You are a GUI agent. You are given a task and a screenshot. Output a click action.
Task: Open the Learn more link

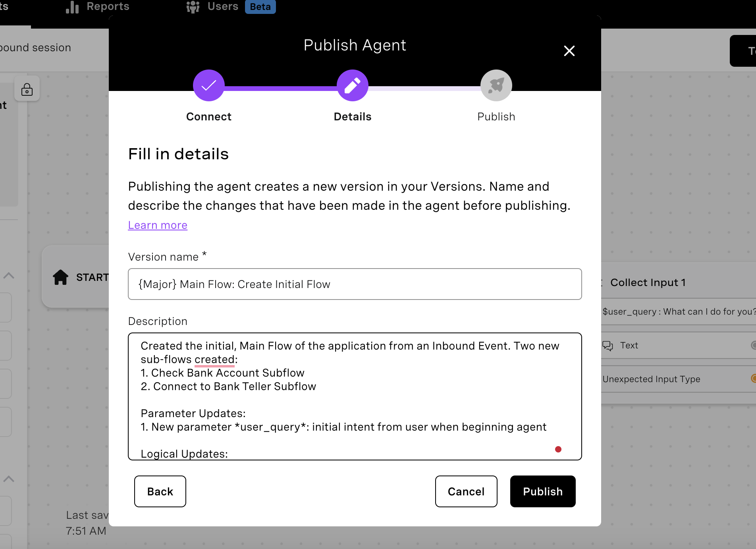158,225
